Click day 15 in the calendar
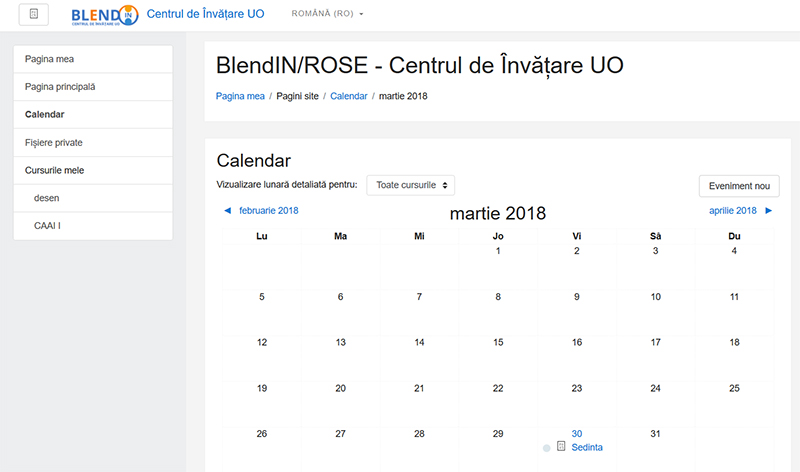 (x=498, y=342)
